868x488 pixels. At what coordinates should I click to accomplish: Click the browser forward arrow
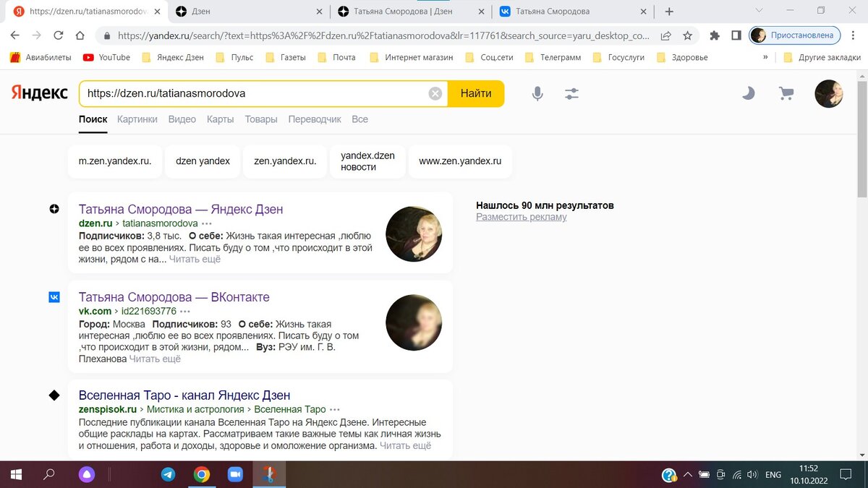[x=37, y=35]
